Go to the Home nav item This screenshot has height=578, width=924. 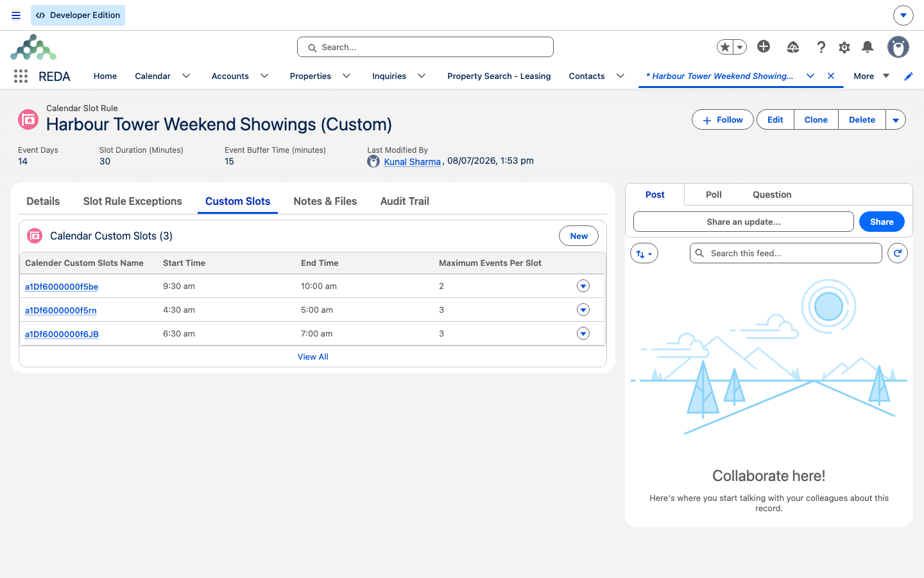tap(105, 76)
